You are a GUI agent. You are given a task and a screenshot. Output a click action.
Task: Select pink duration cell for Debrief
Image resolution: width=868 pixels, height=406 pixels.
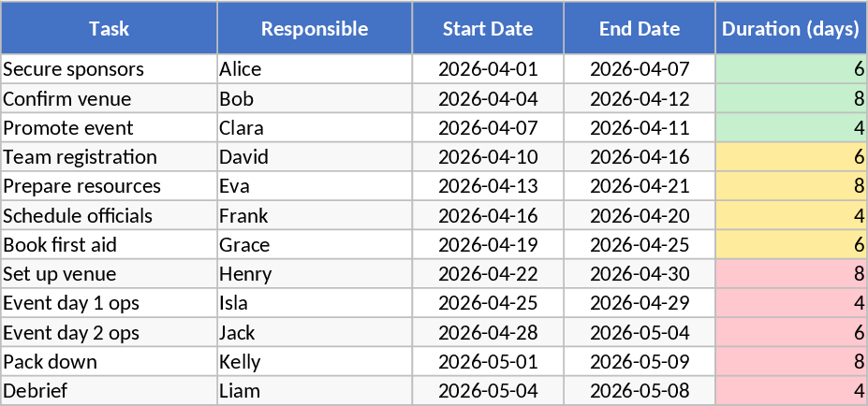click(791, 391)
